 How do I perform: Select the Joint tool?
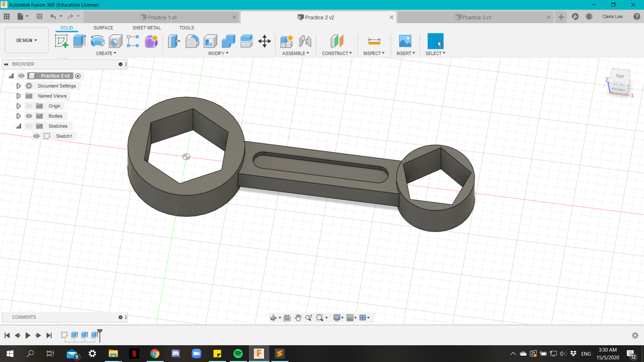coord(305,41)
